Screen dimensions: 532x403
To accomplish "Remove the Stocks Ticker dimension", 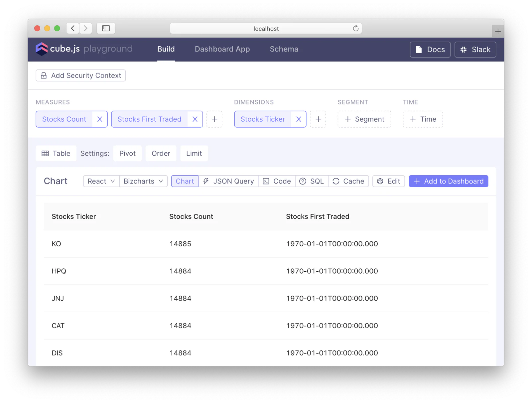I will 299,119.
